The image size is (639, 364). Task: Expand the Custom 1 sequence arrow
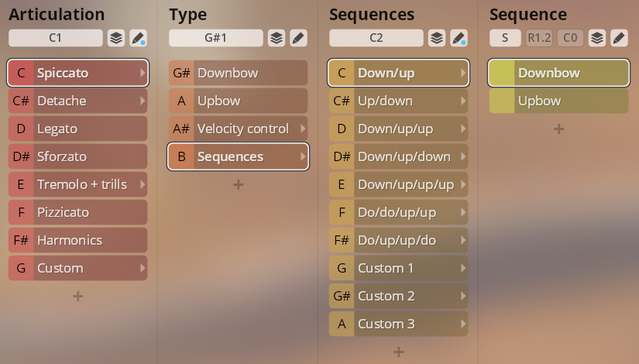463,268
